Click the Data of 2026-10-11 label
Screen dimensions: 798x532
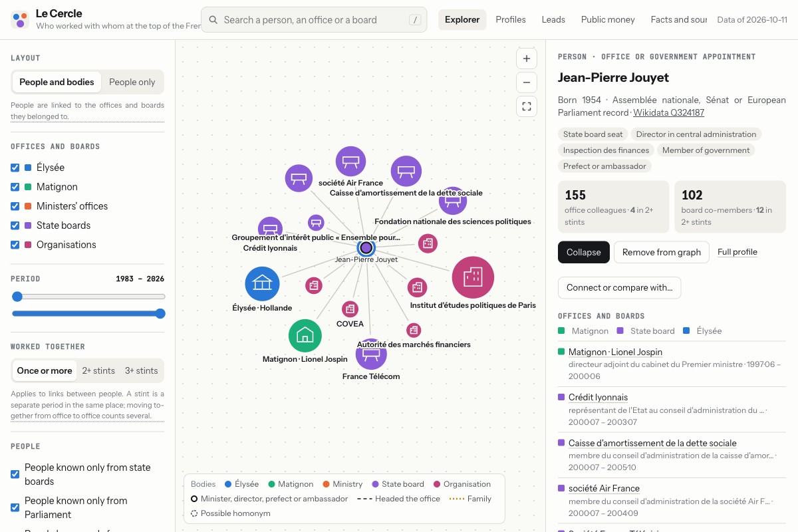(x=752, y=20)
